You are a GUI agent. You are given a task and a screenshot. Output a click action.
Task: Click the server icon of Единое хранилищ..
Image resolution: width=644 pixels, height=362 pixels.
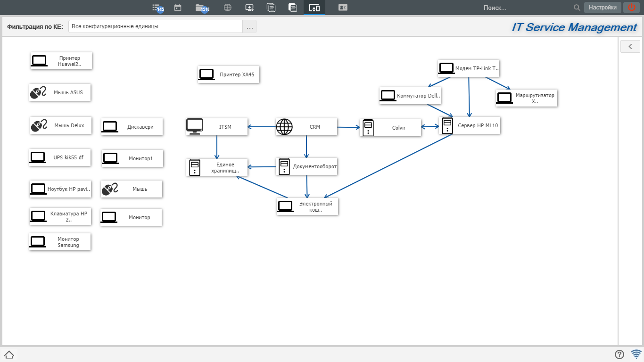click(x=195, y=168)
